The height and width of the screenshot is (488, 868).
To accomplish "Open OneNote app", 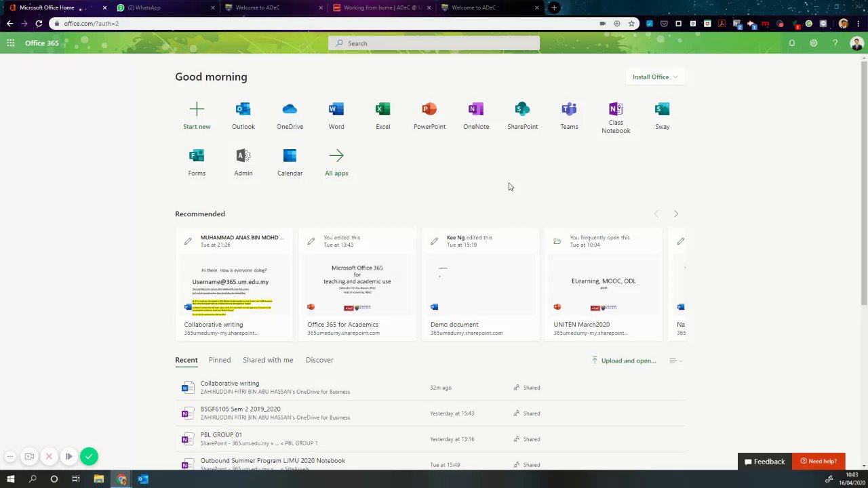I will tap(476, 115).
